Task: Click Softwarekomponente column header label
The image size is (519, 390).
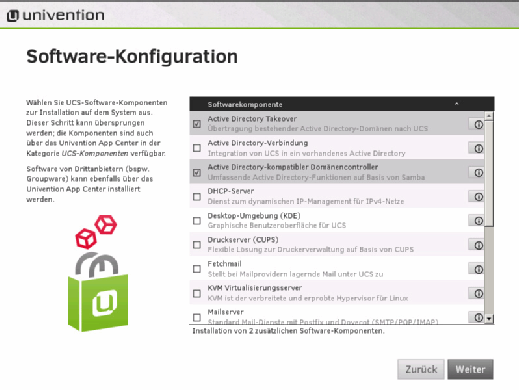Action: pyautogui.click(x=245, y=104)
